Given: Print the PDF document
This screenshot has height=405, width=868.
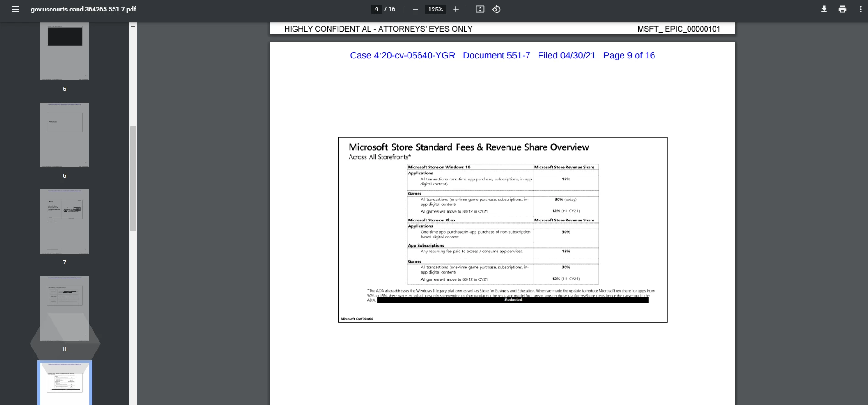Looking at the screenshot, I should [842, 9].
